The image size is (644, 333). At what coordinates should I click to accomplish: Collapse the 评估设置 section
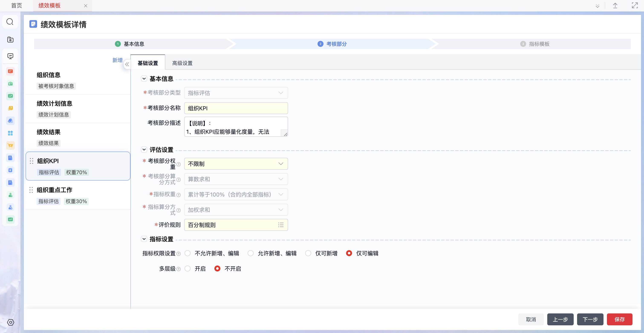[x=144, y=150]
